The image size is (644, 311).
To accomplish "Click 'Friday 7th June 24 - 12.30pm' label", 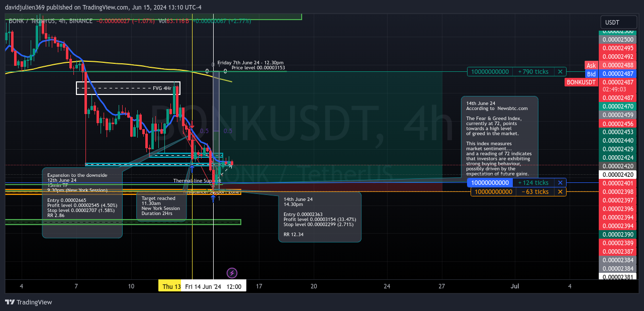I will (250, 63).
